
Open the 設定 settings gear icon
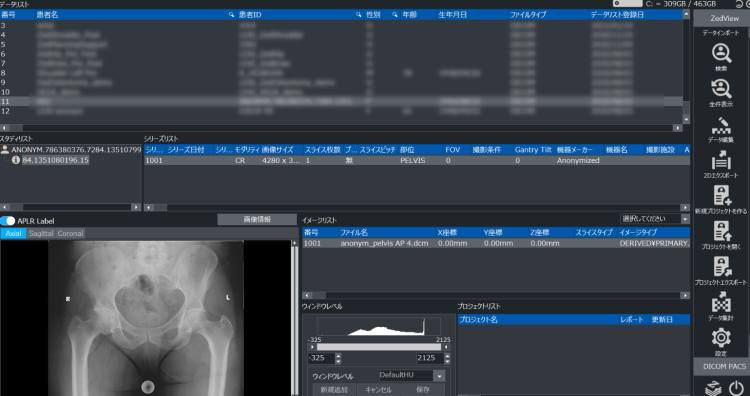click(x=721, y=342)
